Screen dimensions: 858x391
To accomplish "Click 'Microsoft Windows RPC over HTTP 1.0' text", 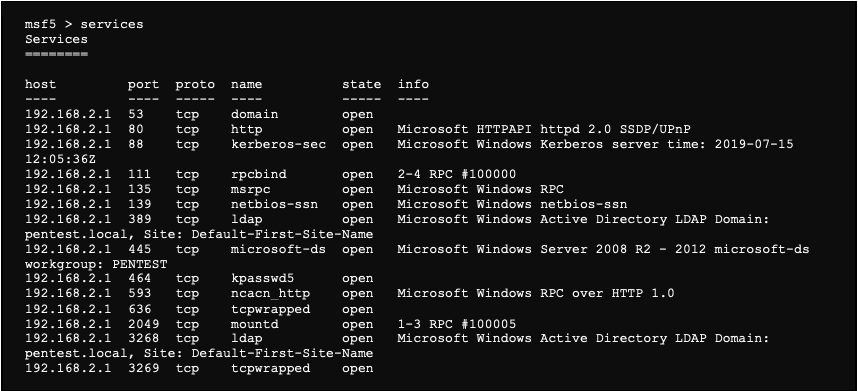I will 536,294.
